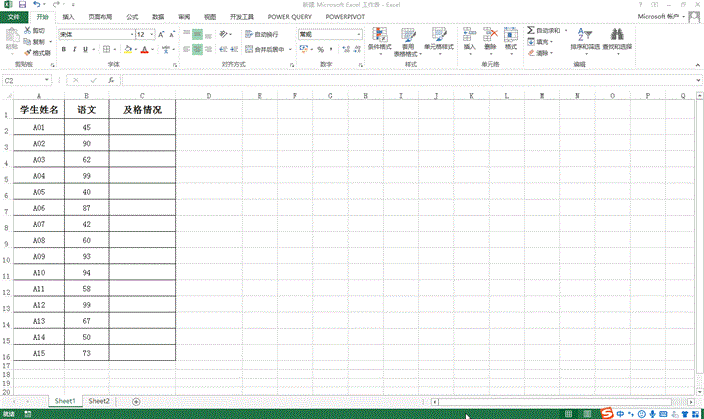Switch to the 插入 (Insert) ribbon tab

click(x=67, y=17)
